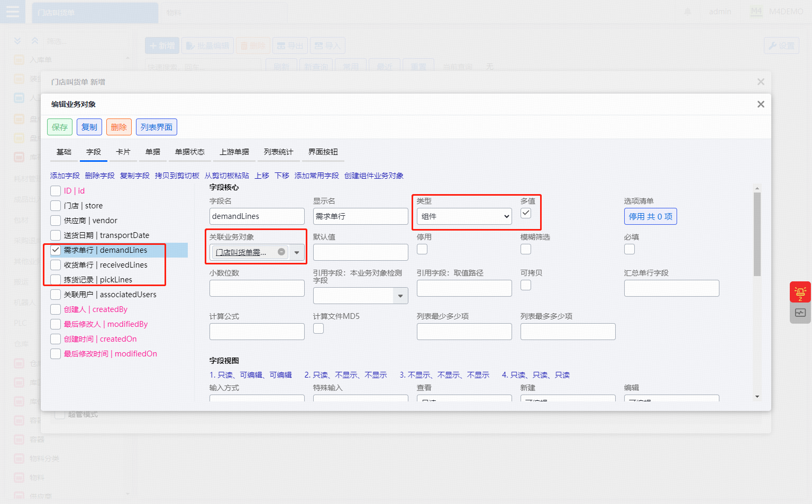Tick the ID | id field checkbox
This screenshot has height=504, width=812.
56,191
